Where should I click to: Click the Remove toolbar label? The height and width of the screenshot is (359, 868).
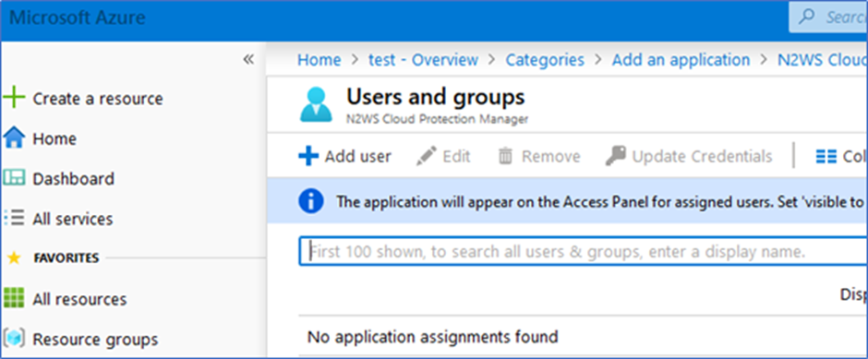(x=550, y=157)
